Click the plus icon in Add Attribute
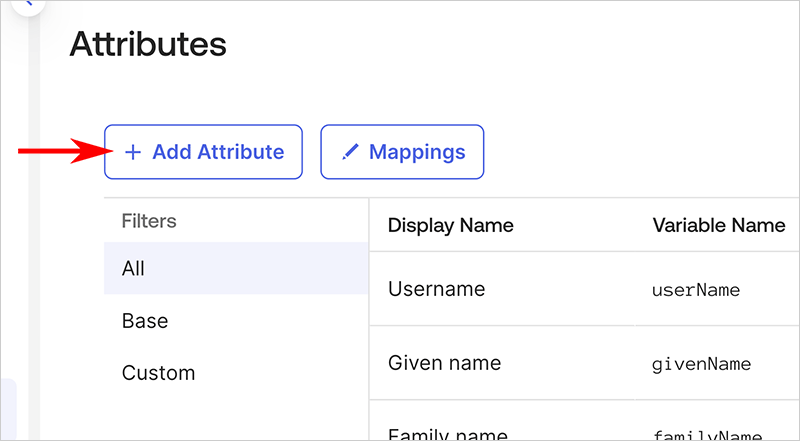The image size is (800, 441). pos(132,153)
